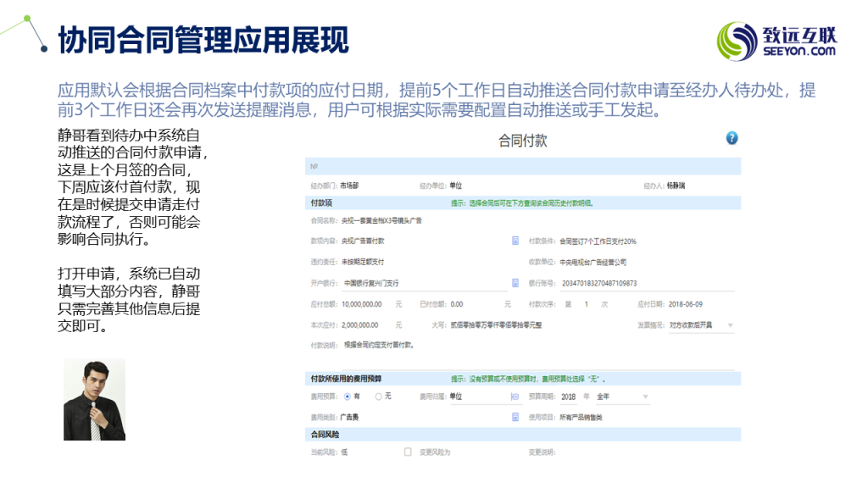
Task: Click the 付款项 section header
Action: click(322, 203)
